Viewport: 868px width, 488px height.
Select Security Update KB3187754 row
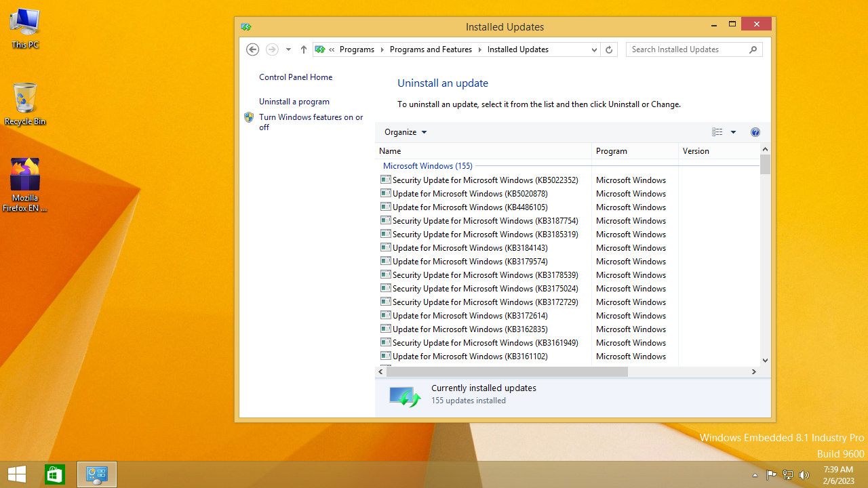[568, 220]
